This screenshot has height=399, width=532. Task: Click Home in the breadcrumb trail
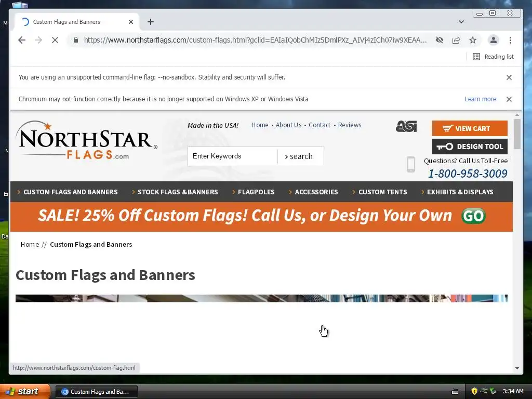(x=30, y=245)
